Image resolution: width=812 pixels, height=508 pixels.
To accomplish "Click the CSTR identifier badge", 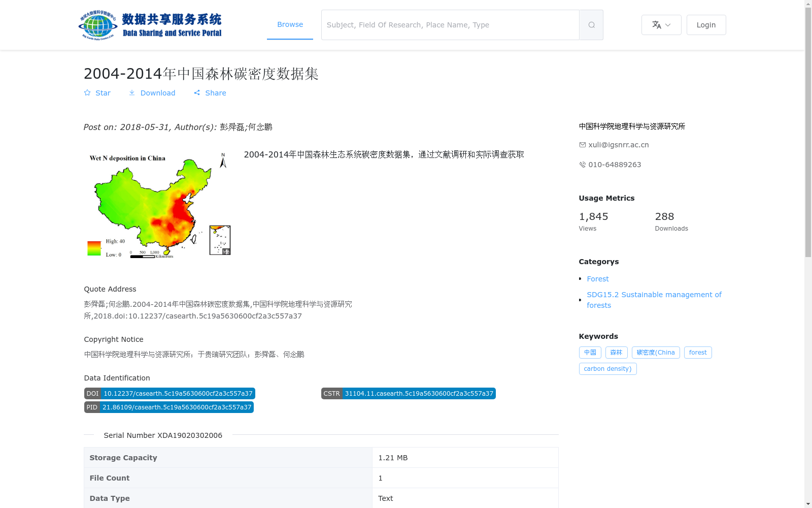I will tap(409, 394).
